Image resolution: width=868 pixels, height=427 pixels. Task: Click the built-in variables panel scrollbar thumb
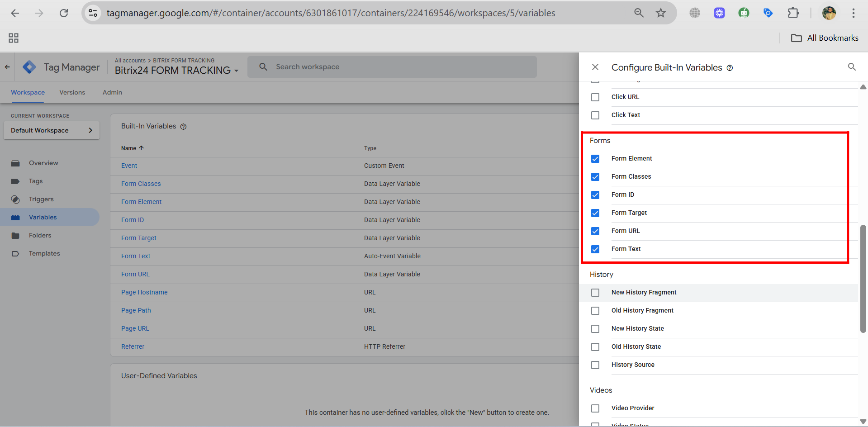tap(863, 279)
